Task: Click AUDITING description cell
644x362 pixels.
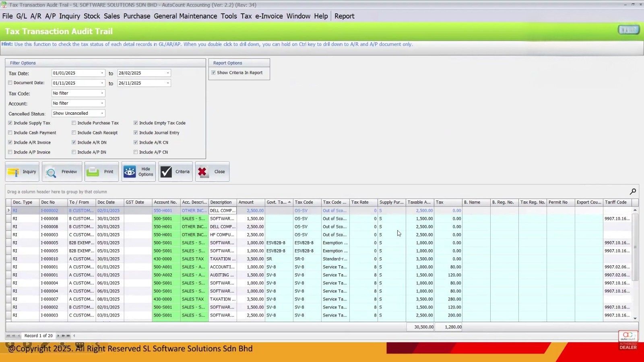Action: (x=223, y=275)
